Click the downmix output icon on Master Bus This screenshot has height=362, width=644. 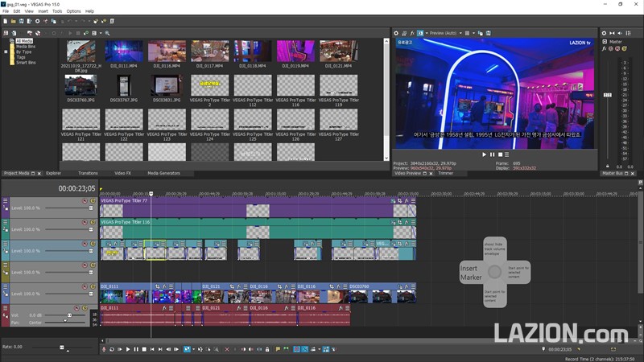(612, 33)
